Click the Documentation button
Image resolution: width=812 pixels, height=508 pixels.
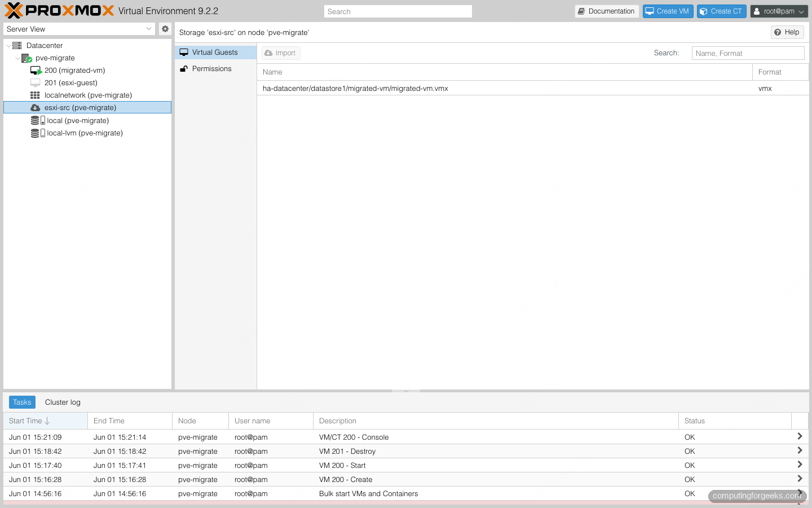pos(607,11)
